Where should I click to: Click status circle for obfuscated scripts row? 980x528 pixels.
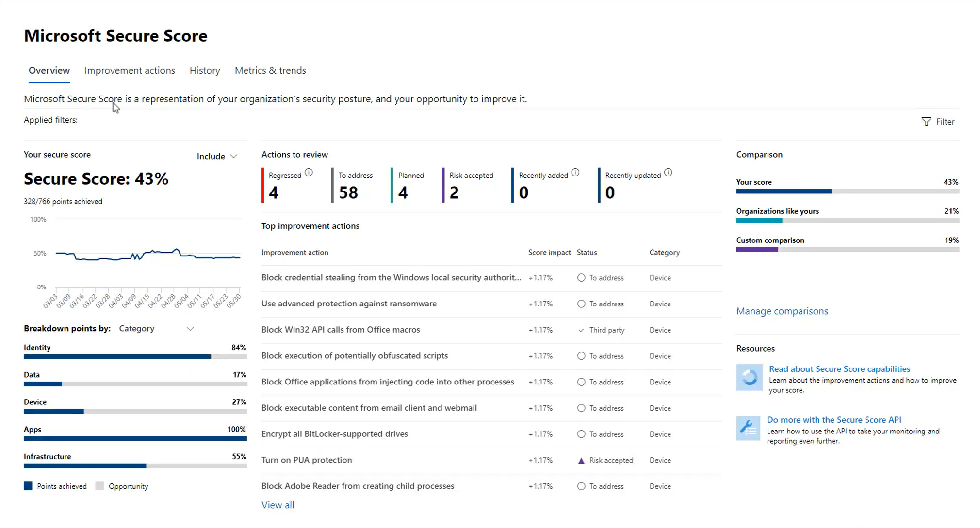pos(581,356)
